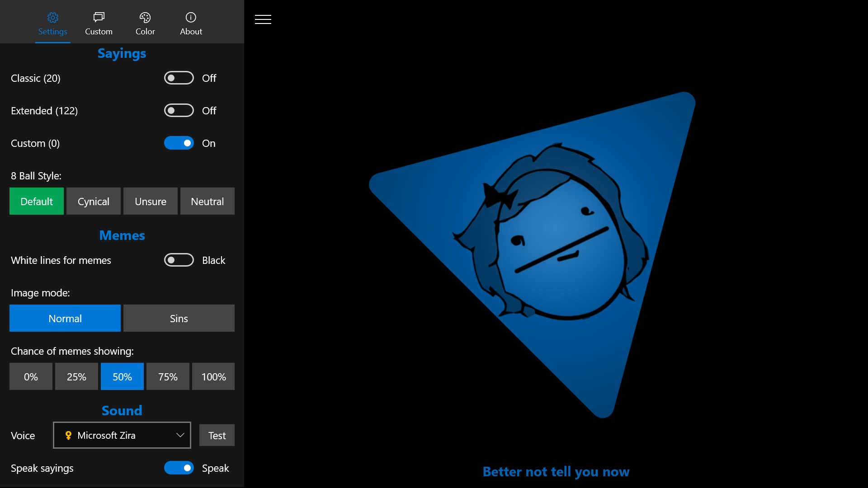Click the About info icon

(x=191, y=18)
